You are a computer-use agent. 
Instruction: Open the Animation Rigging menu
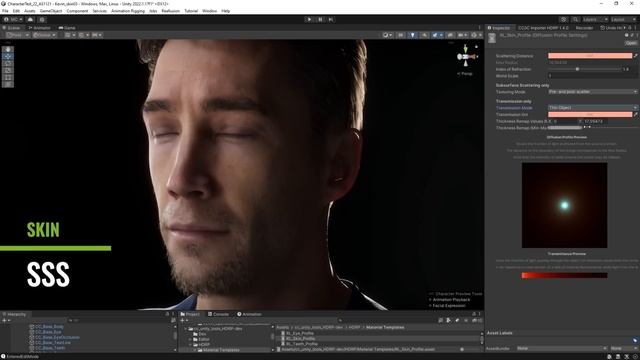(128, 11)
